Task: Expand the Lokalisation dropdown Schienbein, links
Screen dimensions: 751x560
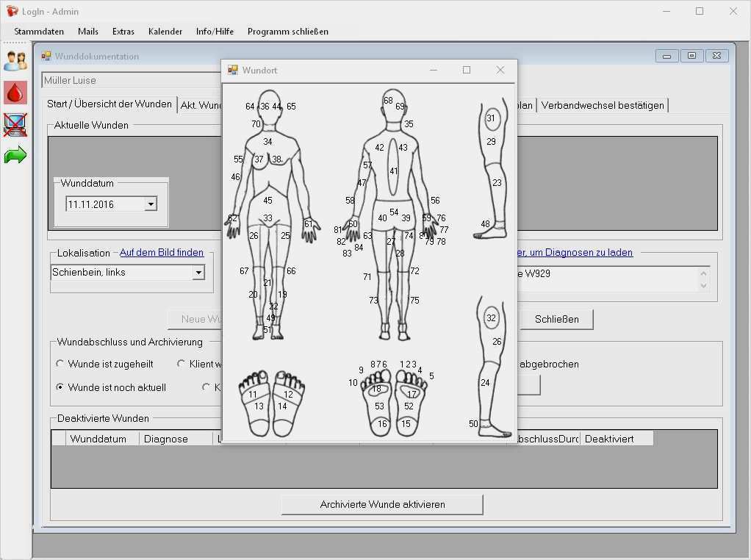Action: (198, 273)
